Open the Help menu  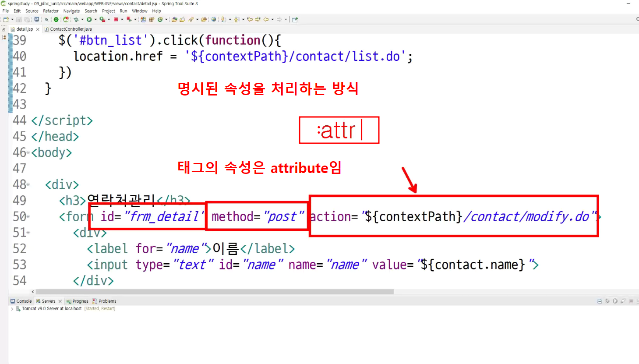click(156, 11)
